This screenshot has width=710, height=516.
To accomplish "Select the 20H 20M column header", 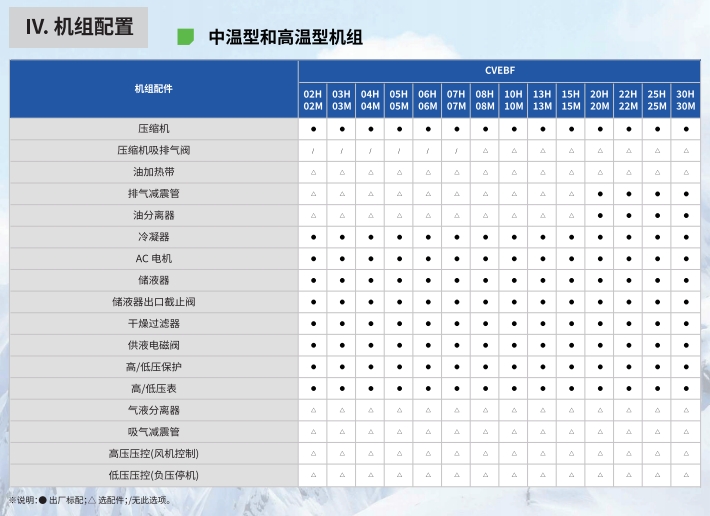I will 600,100.
